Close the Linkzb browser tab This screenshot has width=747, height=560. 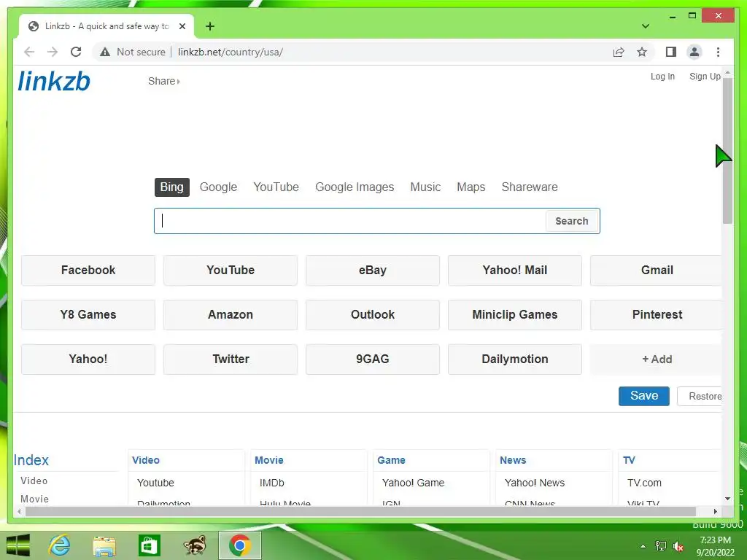click(x=182, y=26)
